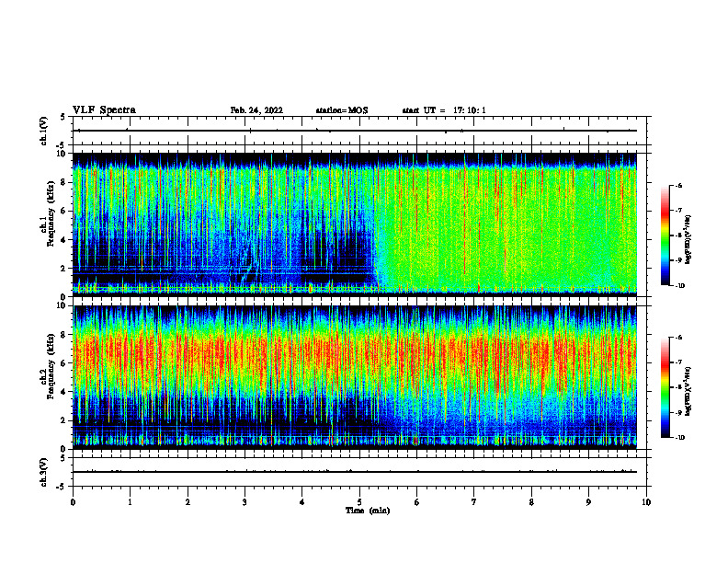
Task: Click the "Time (min)" x-axis label
Action: click(x=368, y=511)
